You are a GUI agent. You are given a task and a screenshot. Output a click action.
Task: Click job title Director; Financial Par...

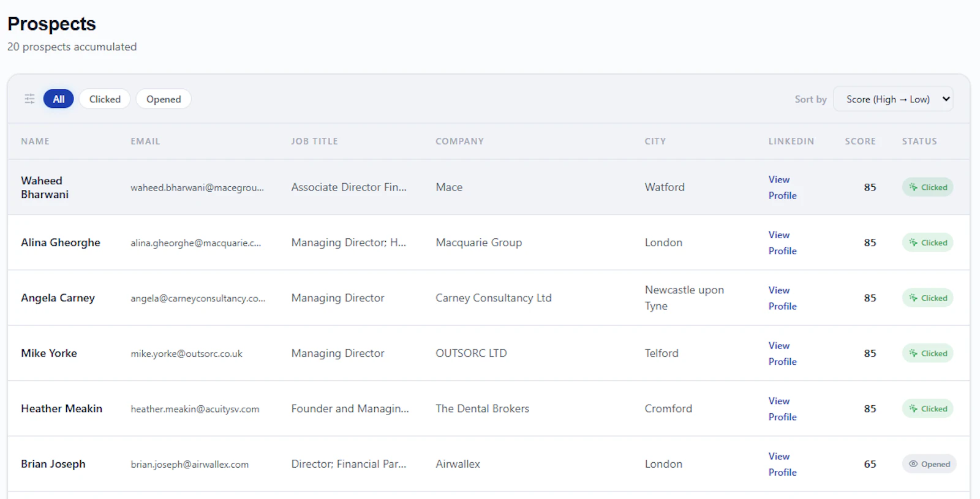[349, 464]
